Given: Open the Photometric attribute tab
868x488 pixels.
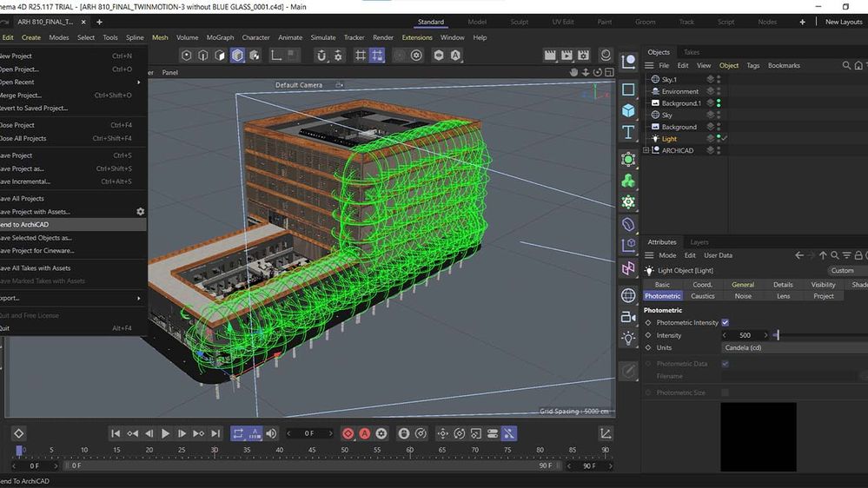Looking at the screenshot, I should [663, 296].
